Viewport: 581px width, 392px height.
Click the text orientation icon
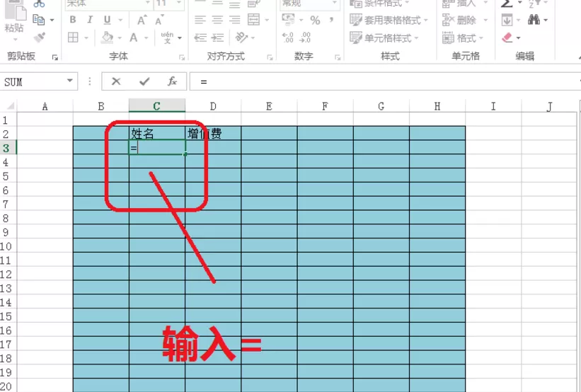pos(242,38)
